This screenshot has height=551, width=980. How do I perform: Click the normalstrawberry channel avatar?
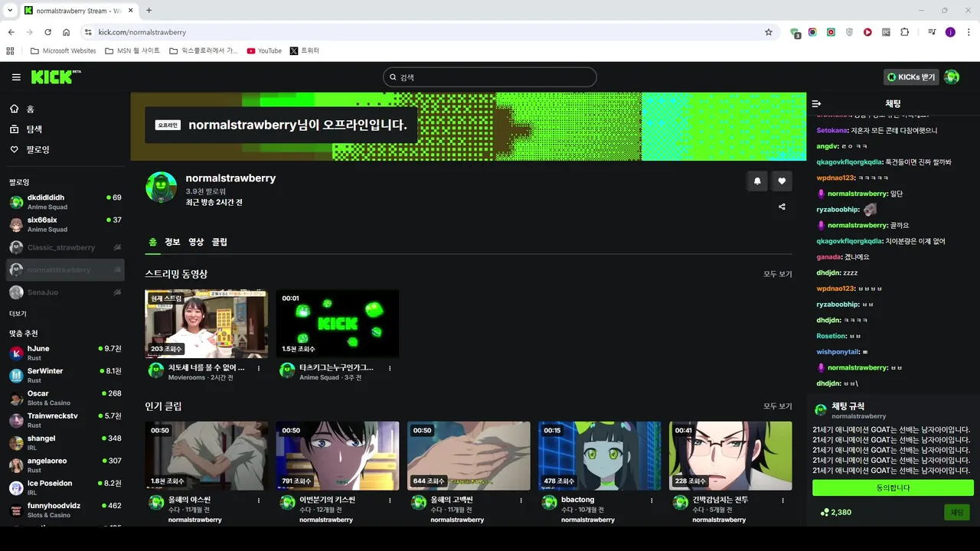[162, 187]
